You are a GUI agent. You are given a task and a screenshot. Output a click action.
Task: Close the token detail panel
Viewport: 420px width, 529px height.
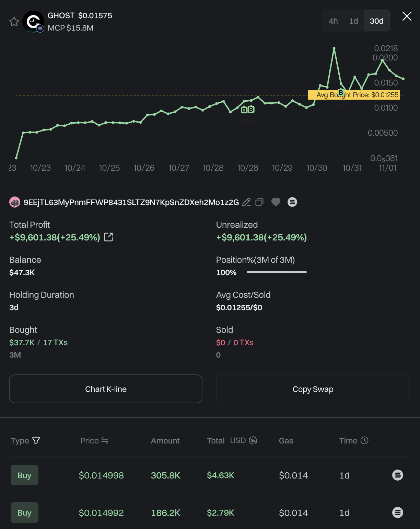(x=407, y=16)
